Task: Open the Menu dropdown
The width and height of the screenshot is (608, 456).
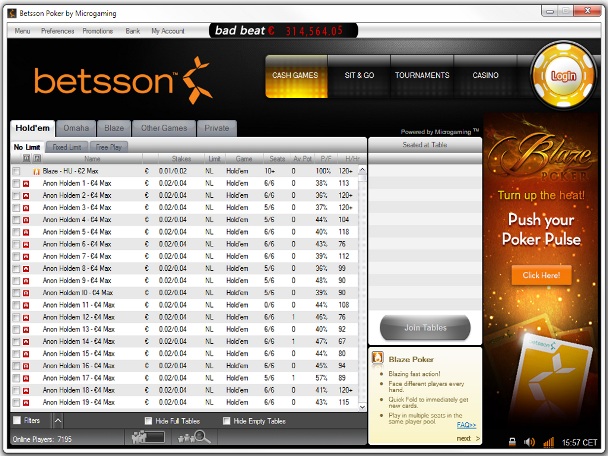Action: pos(22,31)
